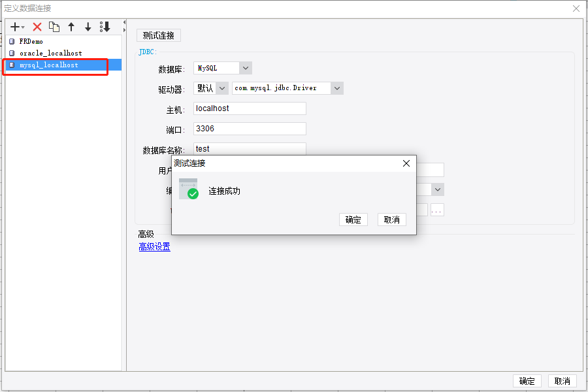Select the 3306 port input field
The height and width of the screenshot is (392, 588).
(x=249, y=128)
